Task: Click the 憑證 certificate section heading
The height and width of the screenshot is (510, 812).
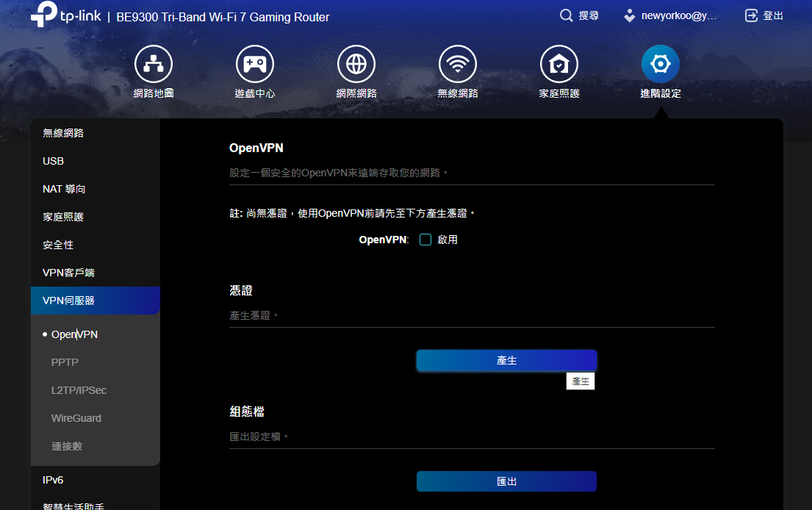Action: point(241,290)
